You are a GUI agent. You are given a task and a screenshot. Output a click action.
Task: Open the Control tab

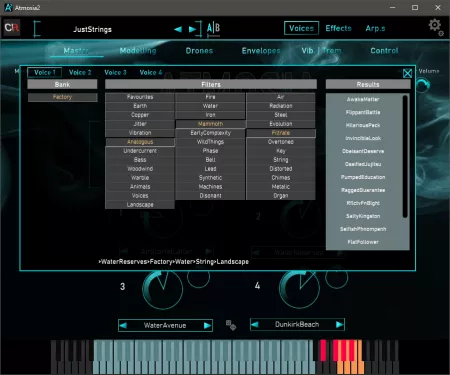(384, 51)
